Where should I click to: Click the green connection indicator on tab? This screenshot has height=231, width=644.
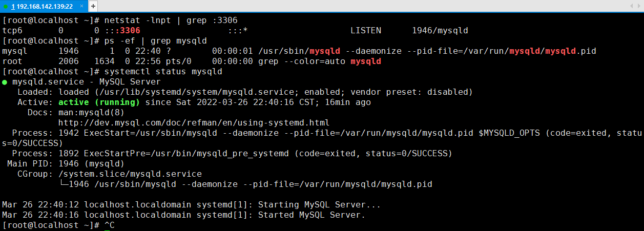(x=6, y=7)
